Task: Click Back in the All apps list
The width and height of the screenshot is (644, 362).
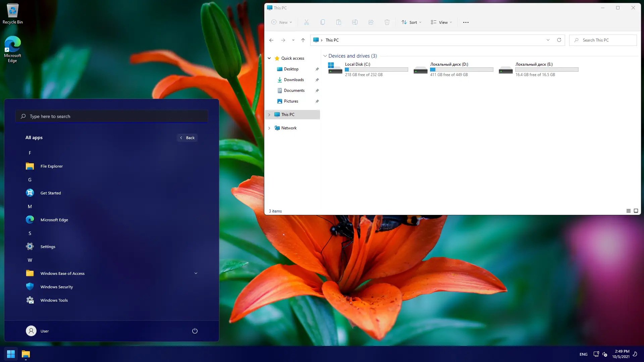Action: (187, 137)
